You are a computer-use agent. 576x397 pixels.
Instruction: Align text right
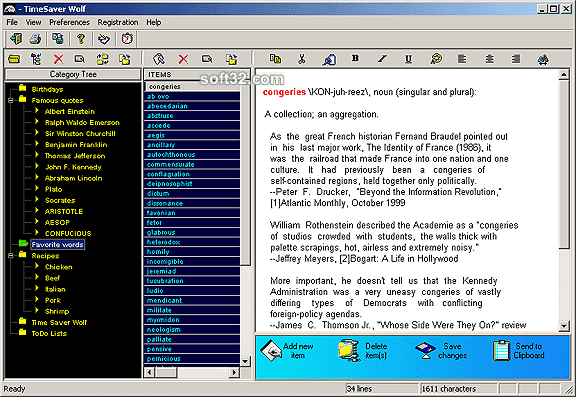[516, 59]
